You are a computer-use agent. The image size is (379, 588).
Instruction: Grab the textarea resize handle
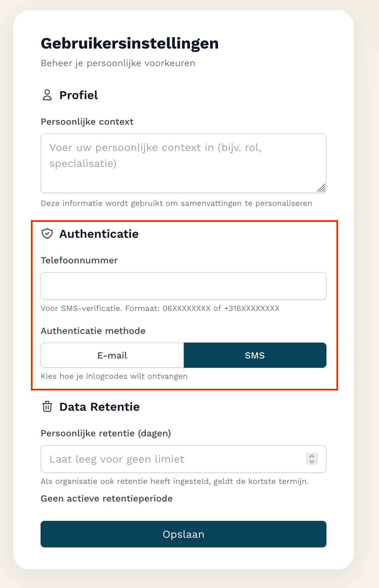coord(321,188)
